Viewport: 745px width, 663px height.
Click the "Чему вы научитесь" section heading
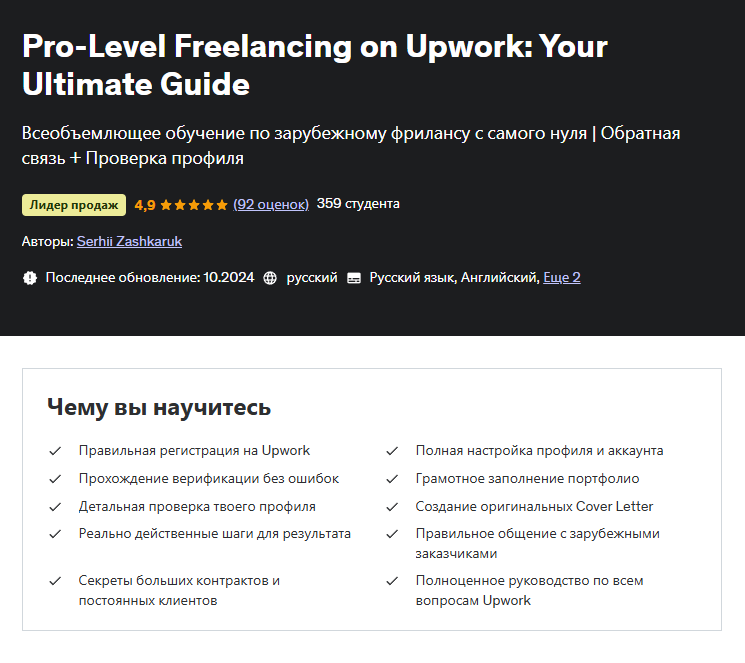[159, 408]
